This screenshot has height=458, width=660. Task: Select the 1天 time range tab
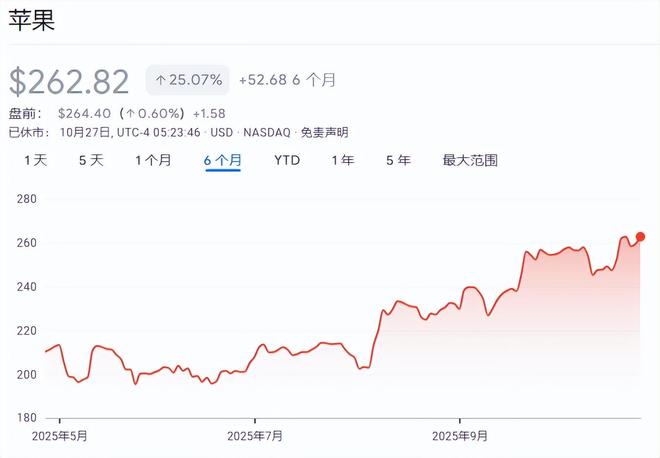click(35, 160)
